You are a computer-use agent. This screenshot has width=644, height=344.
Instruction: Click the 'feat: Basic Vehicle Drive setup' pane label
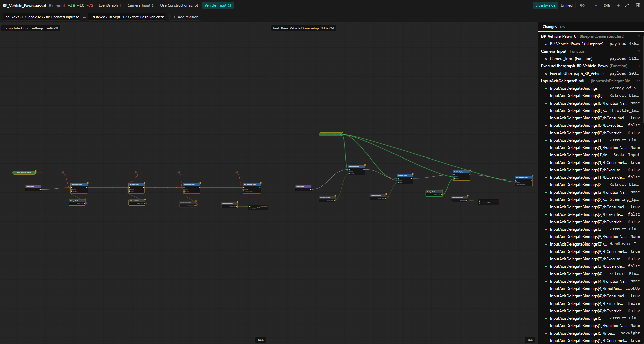(303, 28)
